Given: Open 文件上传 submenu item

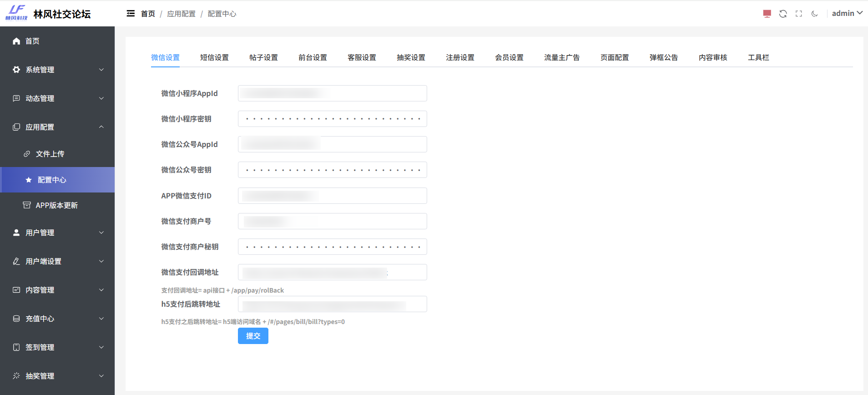Looking at the screenshot, I should point(57,154).
